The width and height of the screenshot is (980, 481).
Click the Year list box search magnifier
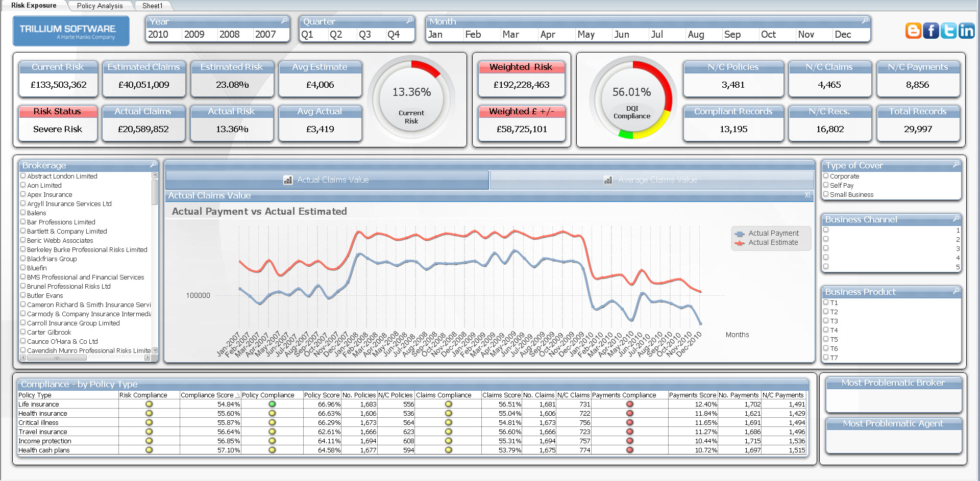[x=284, y=21]
